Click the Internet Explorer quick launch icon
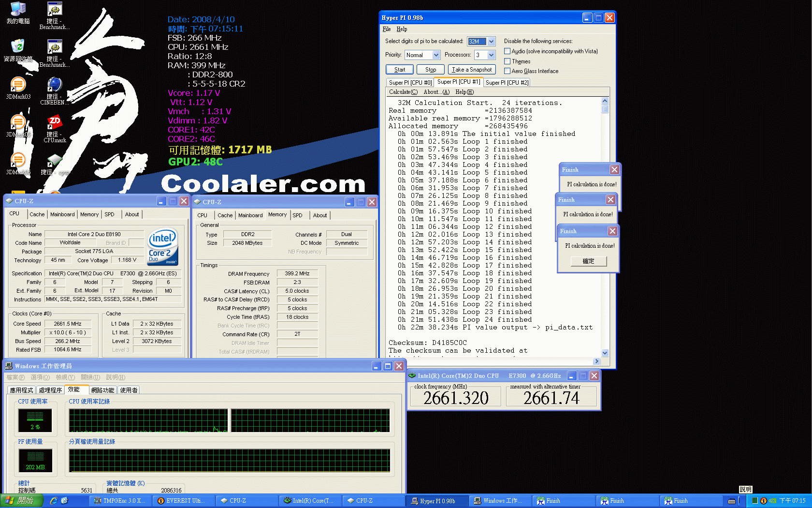Image resolution: width=812 pixels, height=508 pixels. coord(54,501)
